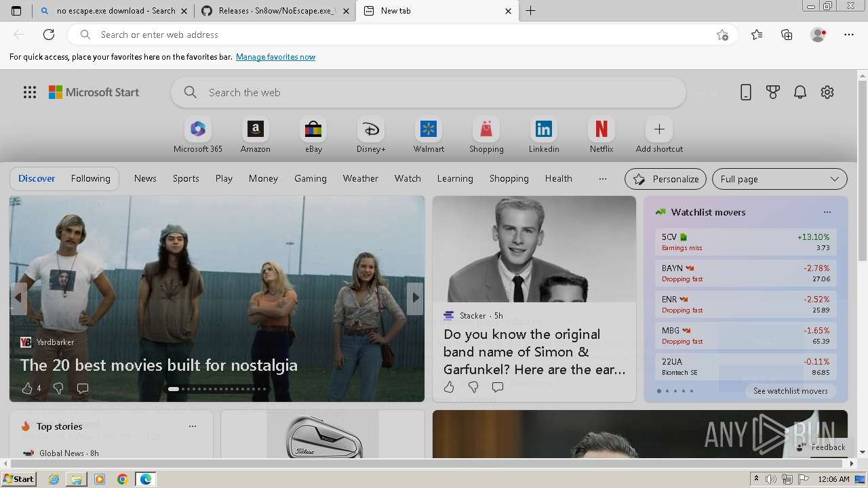Show hidden system tray icons
This screenshot has width=868, height=488.
click(x=756, y=479)
